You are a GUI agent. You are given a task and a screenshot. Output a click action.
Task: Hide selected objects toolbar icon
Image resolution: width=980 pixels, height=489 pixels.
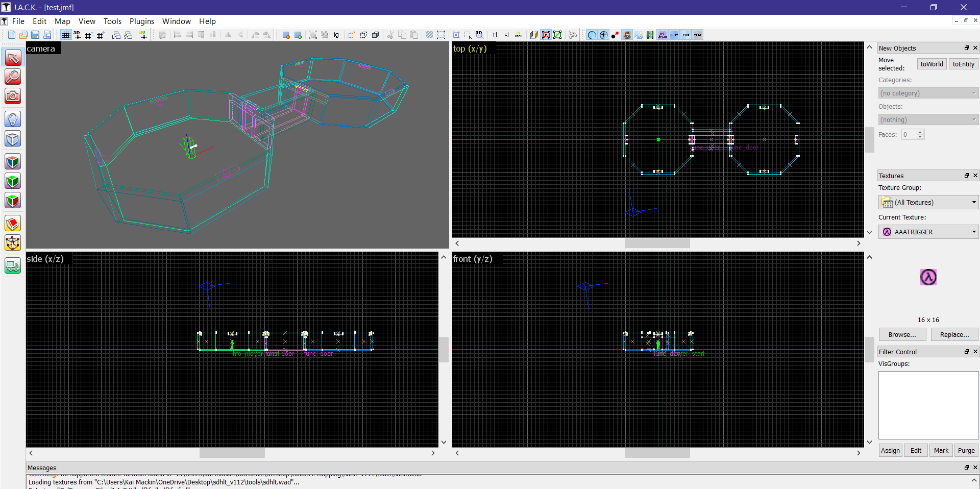pos(286,35)
